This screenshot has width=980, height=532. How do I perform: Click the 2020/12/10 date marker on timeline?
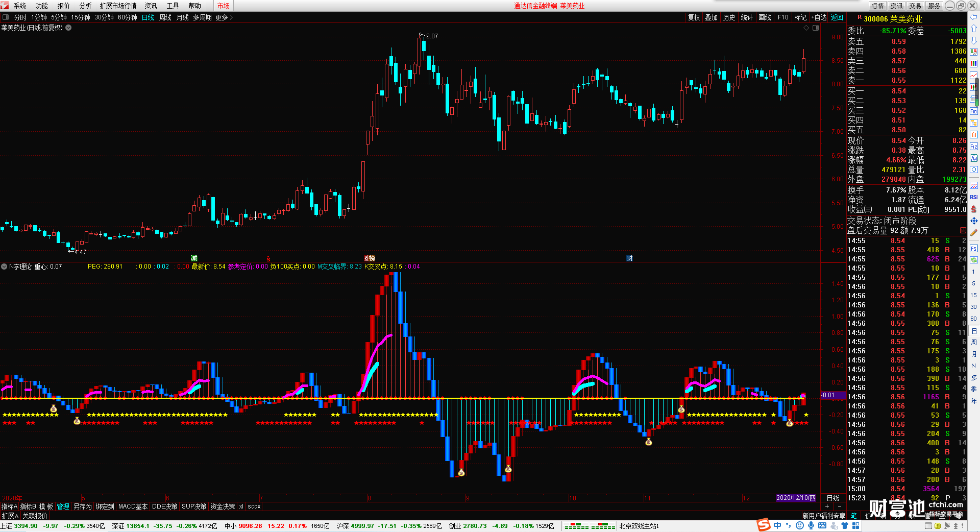coord(796,498)
